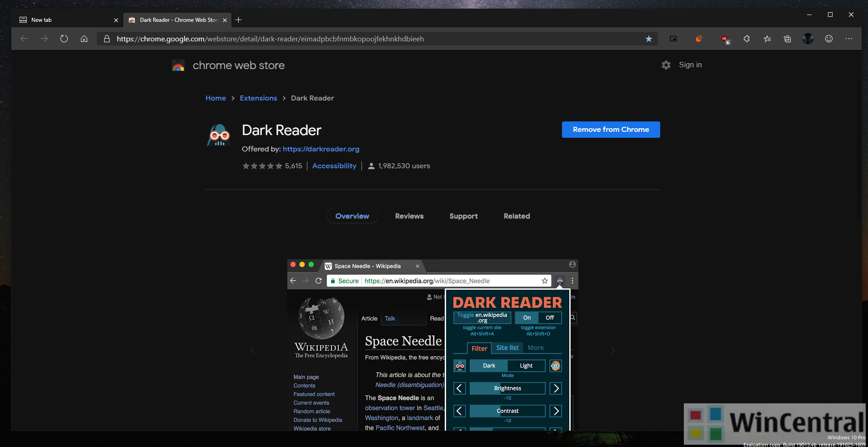Select the Dark Reader - Chrome Web Store tab
This screenshot has width=868, height=447.
(178, 20)
